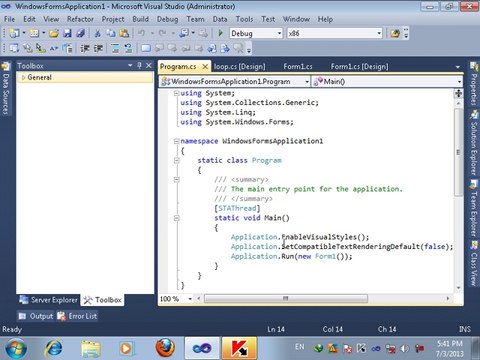Start debugging with the green play icon
This screenshot has width=480, height=360.
click(220, 33)
